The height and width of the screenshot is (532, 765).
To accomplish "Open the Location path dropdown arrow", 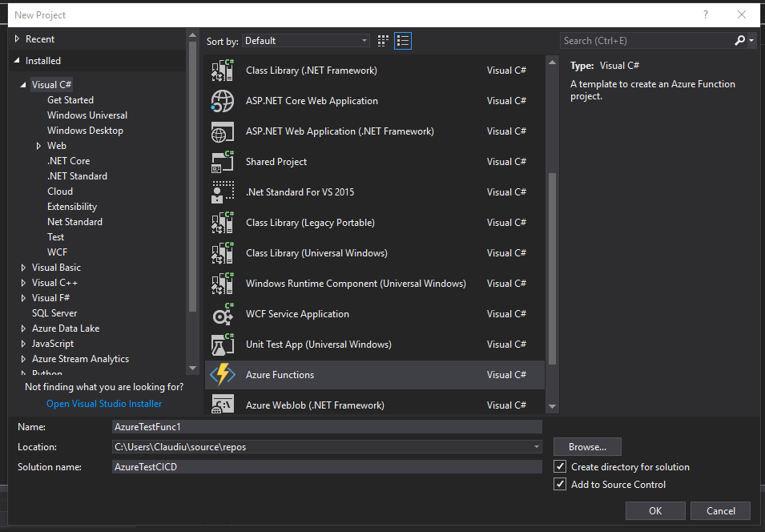I will click(536, 446).
